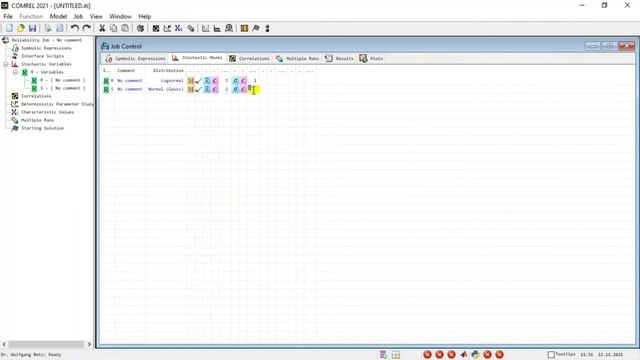Open the File menu

point(8,16)
